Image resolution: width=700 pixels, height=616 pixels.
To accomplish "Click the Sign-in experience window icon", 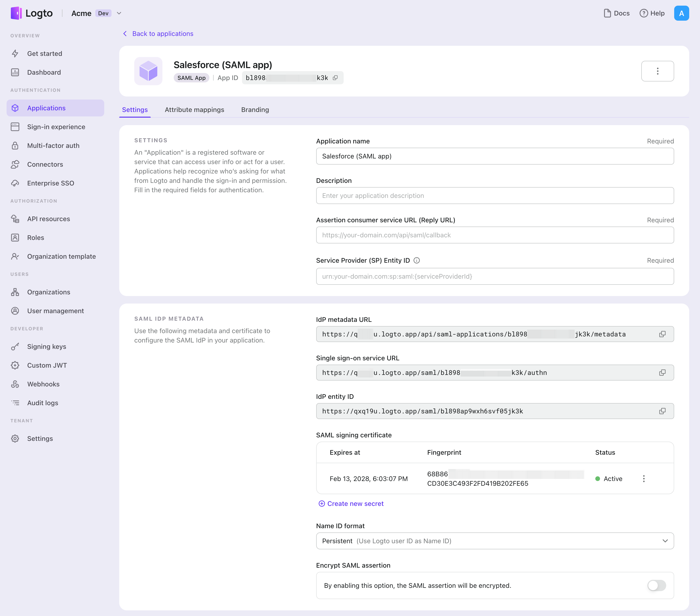I will coord(15,127).
